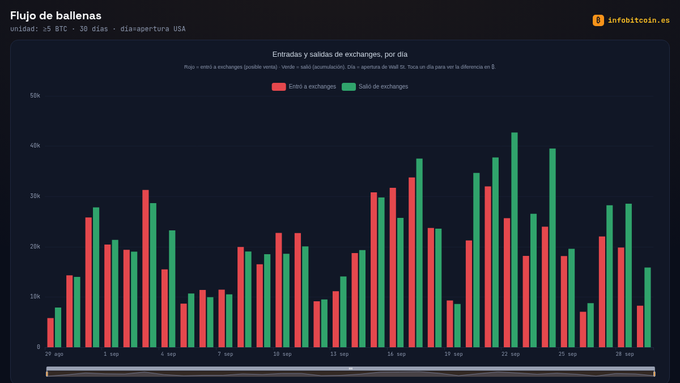Click the '28 sep' x-axis label
This screenshot has width=680, height=383.
[x=625, y=354]
